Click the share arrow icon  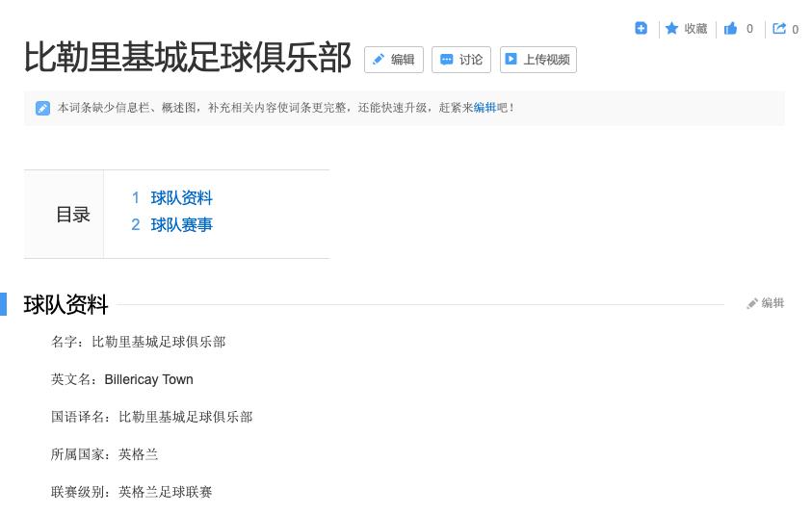point(779,29)
